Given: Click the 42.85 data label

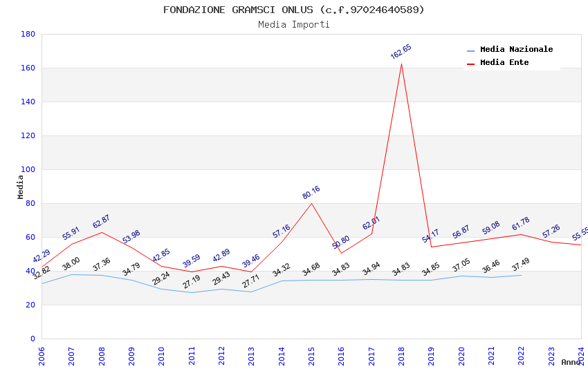Looking at the screenshot, I should point(161,256).
